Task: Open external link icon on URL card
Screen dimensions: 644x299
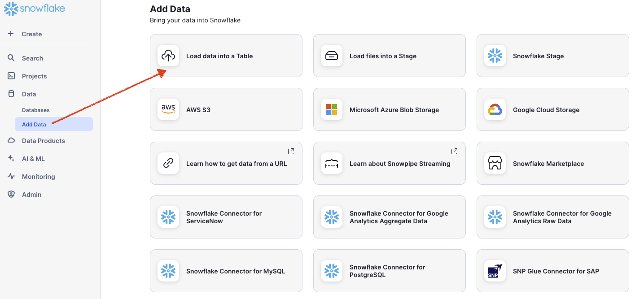Action: pos(291,152)
